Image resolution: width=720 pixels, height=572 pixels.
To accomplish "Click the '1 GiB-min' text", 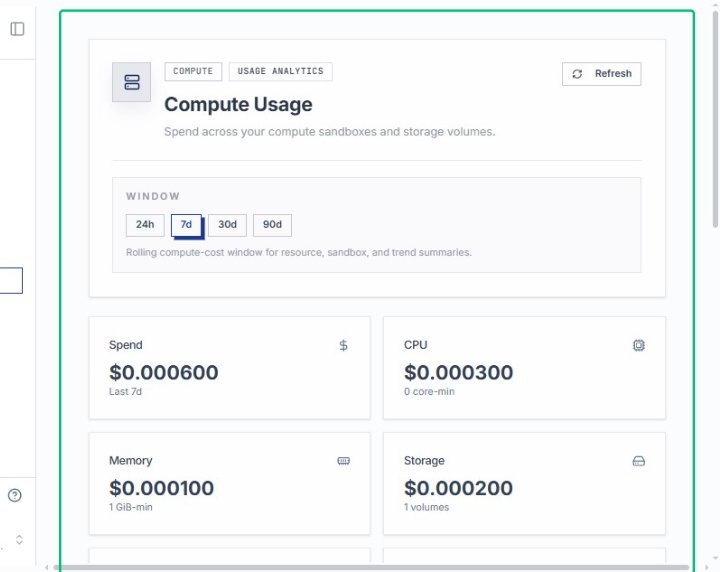I will click(x=131, y=507).
